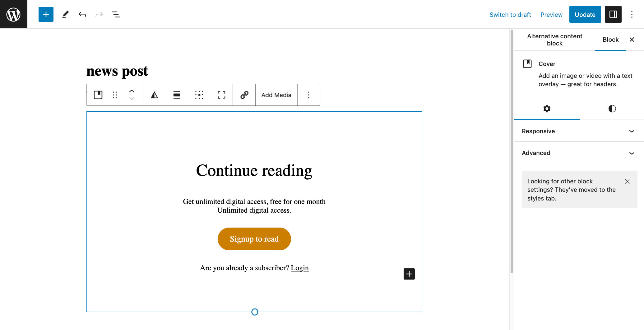Open the block inserter plus button
The image size is (644, 330).
46,14
